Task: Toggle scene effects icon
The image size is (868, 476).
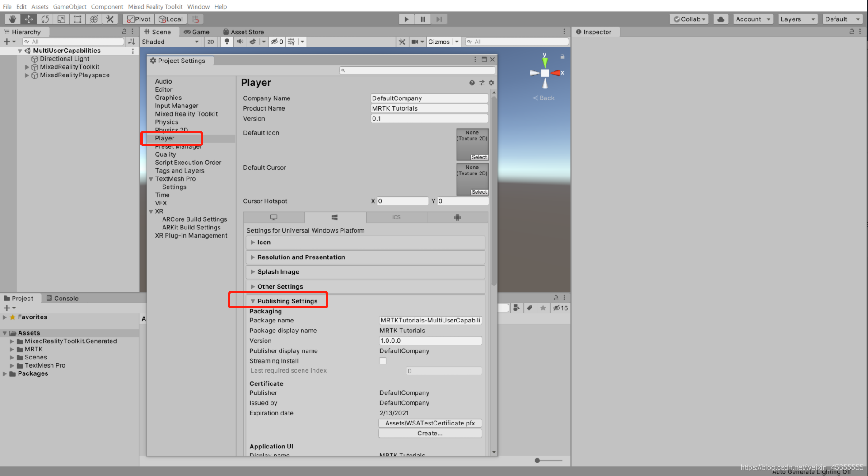Action: click(253, 42)
